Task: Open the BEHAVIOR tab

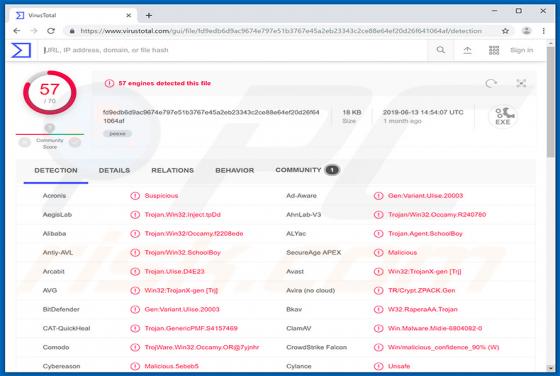Action: tap(235, 171)
